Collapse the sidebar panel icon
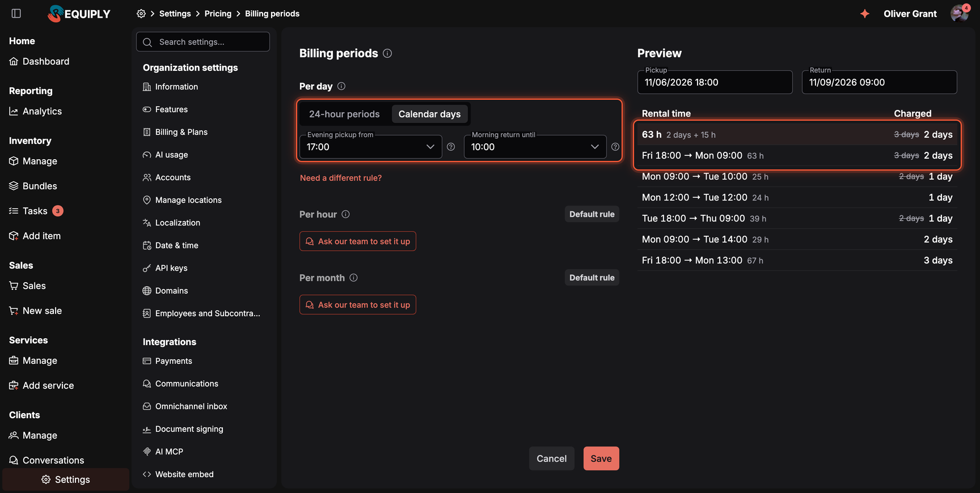 [16, 14]
